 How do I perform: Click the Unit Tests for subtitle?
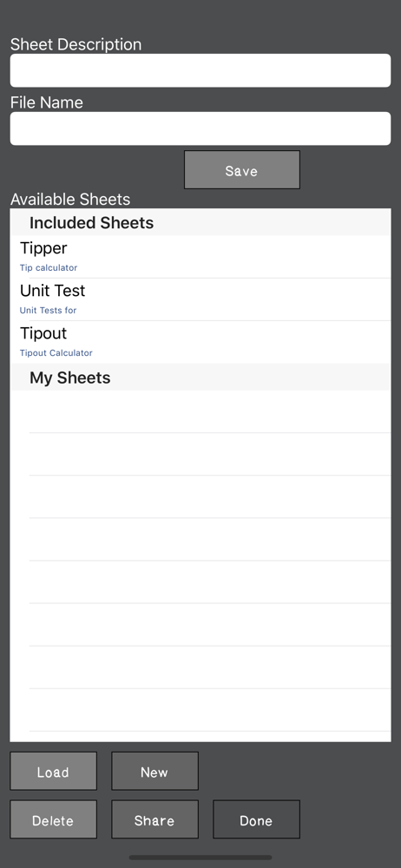click(x=49, y=311)
